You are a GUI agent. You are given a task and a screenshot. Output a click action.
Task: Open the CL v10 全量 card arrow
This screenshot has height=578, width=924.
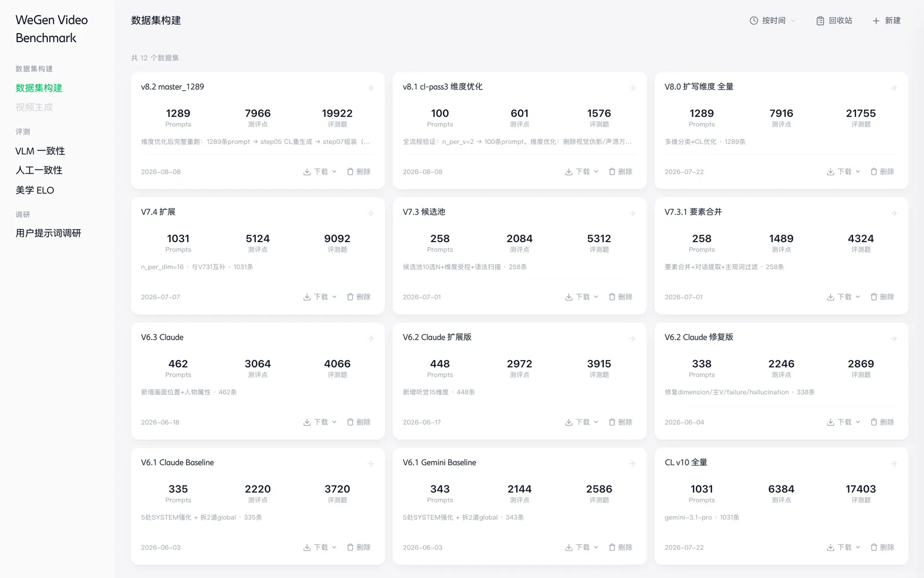coord(893,464)
